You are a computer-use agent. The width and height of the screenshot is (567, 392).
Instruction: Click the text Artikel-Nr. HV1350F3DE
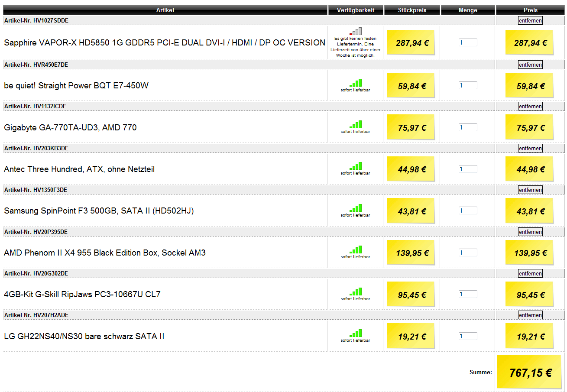[36, 190]
